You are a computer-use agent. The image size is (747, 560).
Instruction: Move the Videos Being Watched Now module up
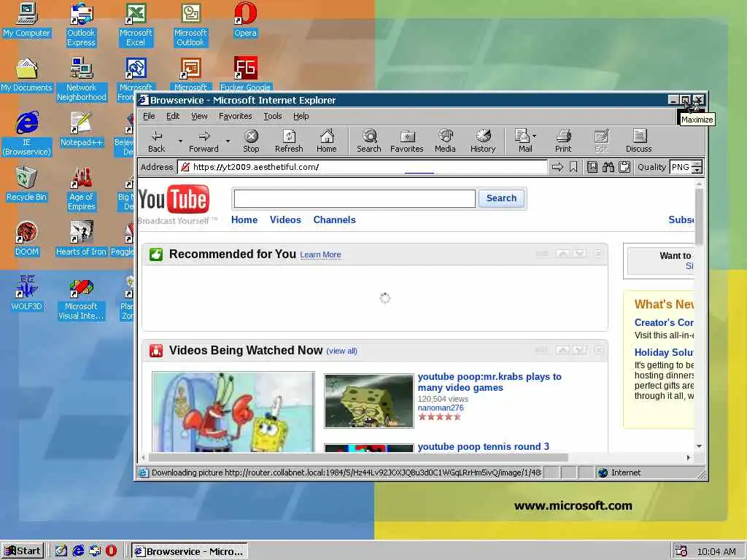(x=562, y=351)
